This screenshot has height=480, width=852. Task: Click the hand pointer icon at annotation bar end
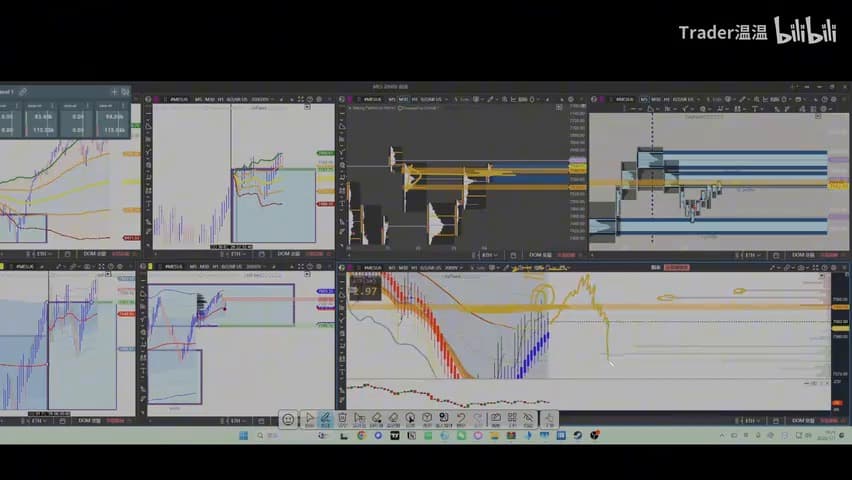click(549, 419)
